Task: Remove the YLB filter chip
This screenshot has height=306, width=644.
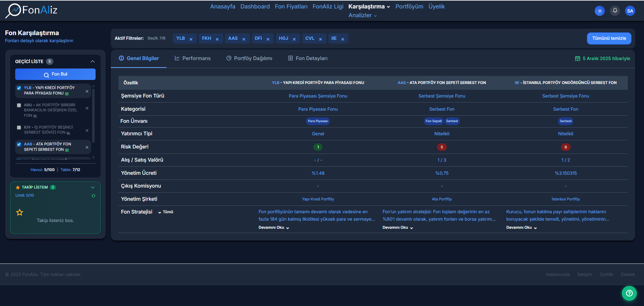Action: [191, 39]
